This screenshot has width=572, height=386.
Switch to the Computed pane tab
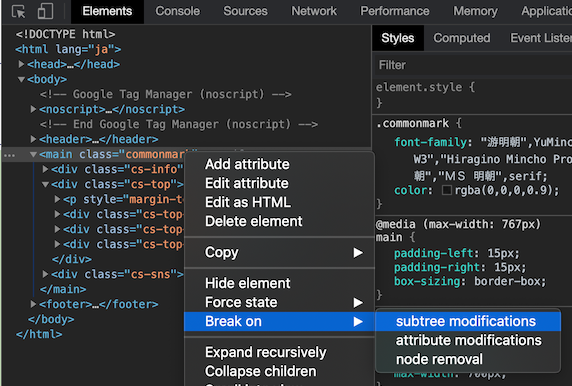[462, 38]
